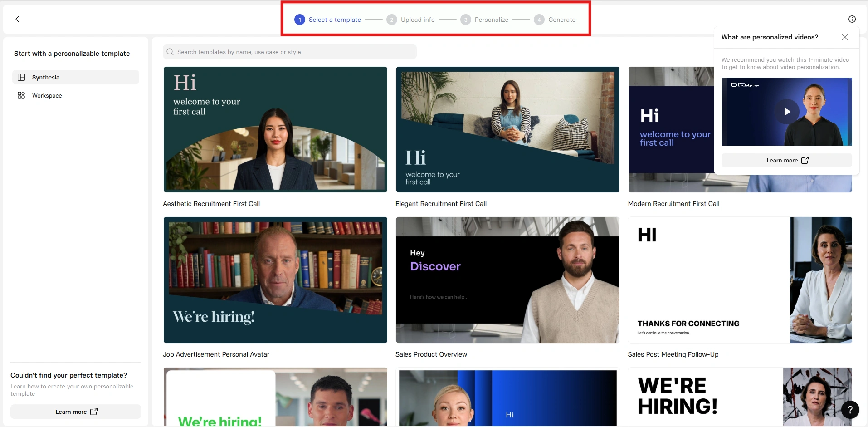Open Elegant Recruitment First Call template
868x427 pixels.
pyautogui.click(x=507, y=129)
